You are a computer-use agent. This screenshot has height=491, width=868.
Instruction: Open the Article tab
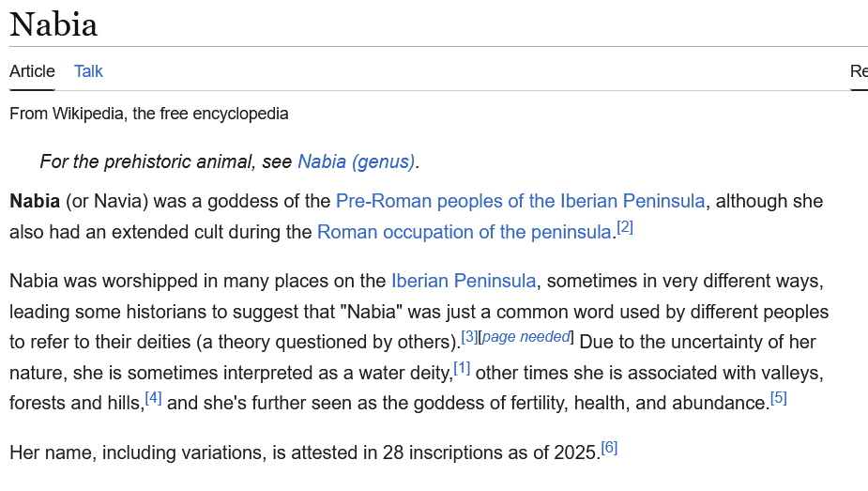click(32, 71)
